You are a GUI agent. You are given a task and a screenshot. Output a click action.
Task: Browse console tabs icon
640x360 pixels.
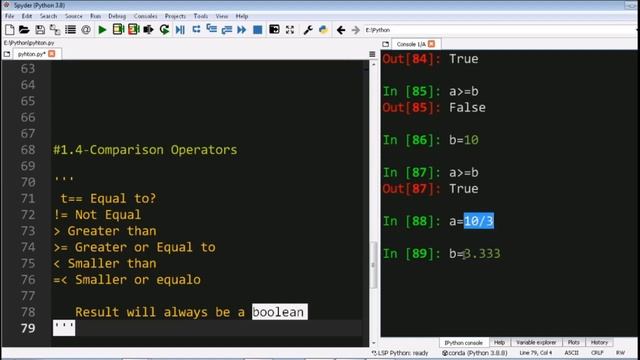click(x=386, y=44)
